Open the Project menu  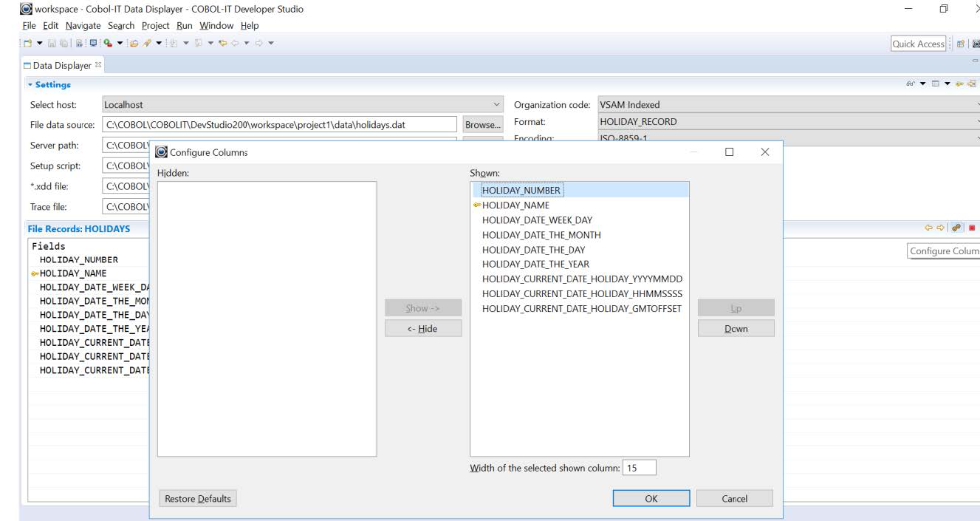pyautogui.click(x=157, y=25)
